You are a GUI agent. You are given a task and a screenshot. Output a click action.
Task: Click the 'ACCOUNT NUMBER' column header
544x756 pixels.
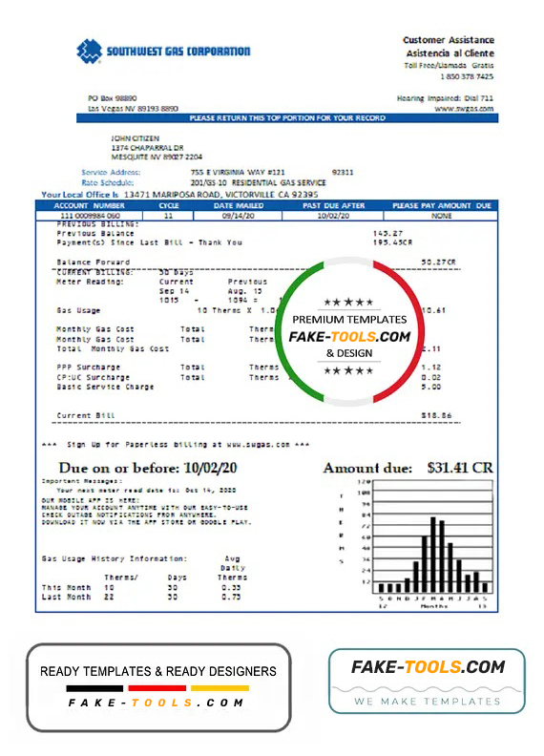[x=89, y=206]
